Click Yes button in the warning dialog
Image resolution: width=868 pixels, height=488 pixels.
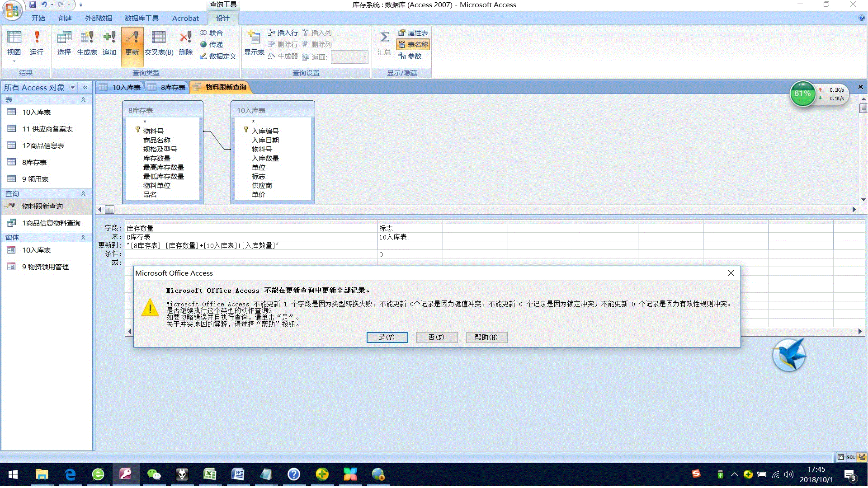387,337
